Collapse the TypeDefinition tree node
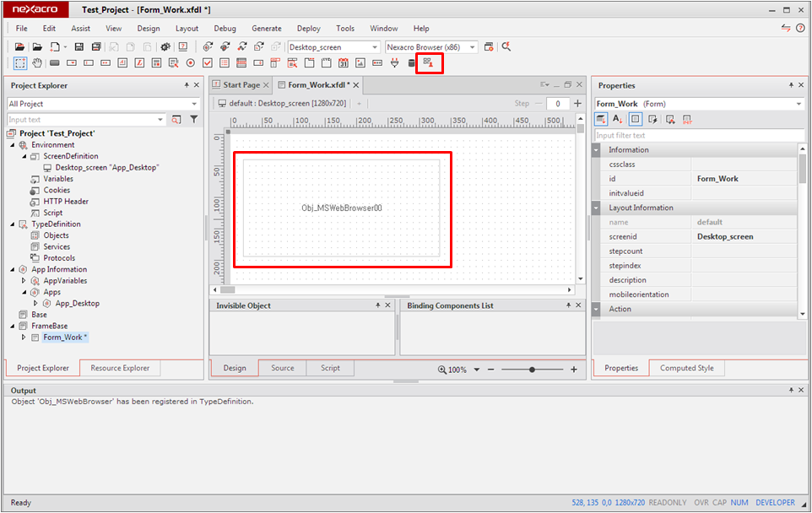 tap(13, 224)
